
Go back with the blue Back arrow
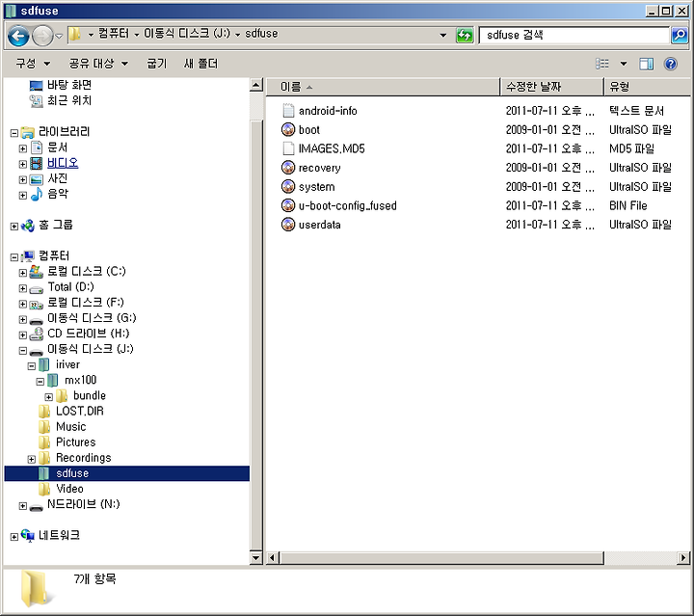click(x=18, y=36)
